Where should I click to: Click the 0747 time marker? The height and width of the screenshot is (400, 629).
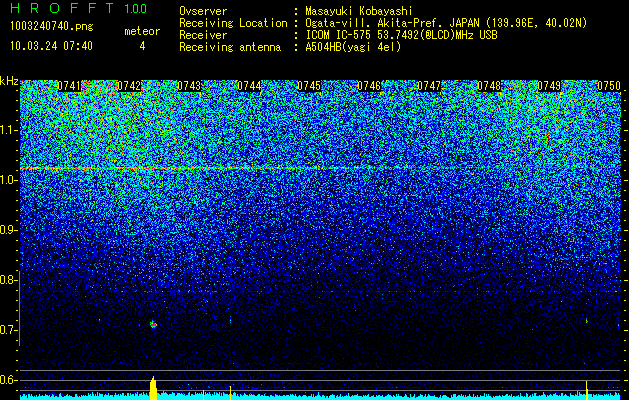coord(429,86)
